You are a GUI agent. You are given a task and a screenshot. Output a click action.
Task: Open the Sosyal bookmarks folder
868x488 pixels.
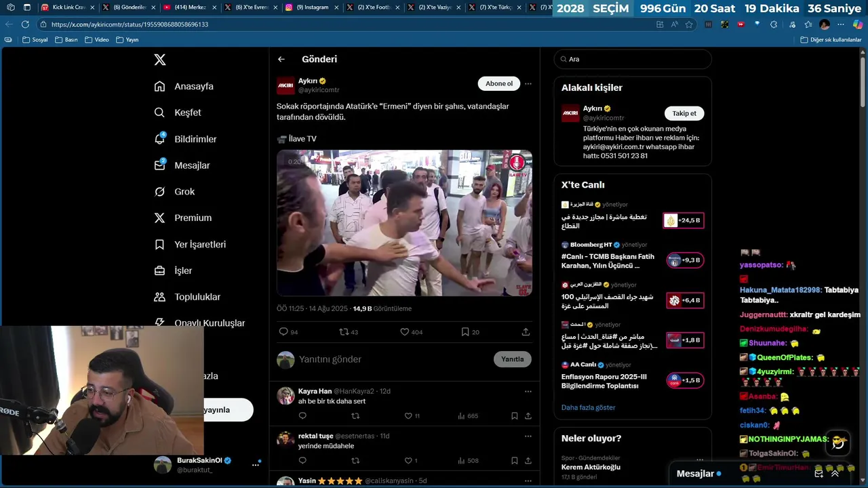click(x=35, y=40)
